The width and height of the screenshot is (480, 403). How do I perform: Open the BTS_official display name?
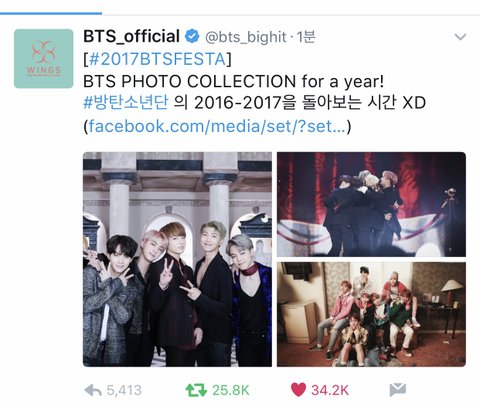[131, 36]
